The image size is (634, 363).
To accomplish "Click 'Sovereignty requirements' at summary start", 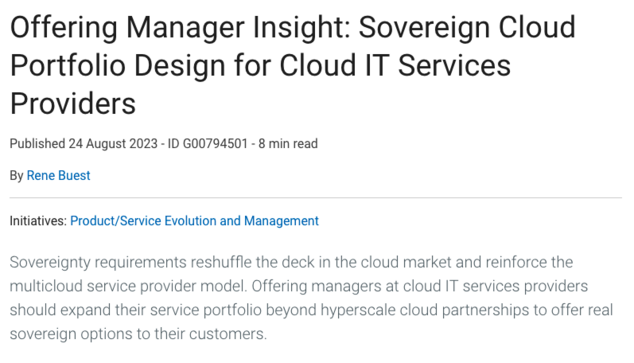I will (98, 263).
